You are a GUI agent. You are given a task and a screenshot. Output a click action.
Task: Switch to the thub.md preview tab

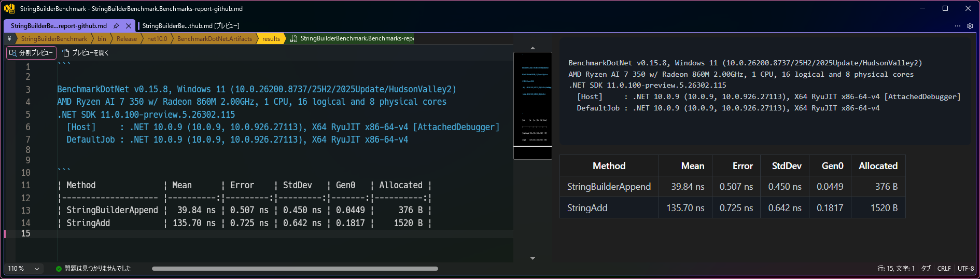(x=190, y=26)
